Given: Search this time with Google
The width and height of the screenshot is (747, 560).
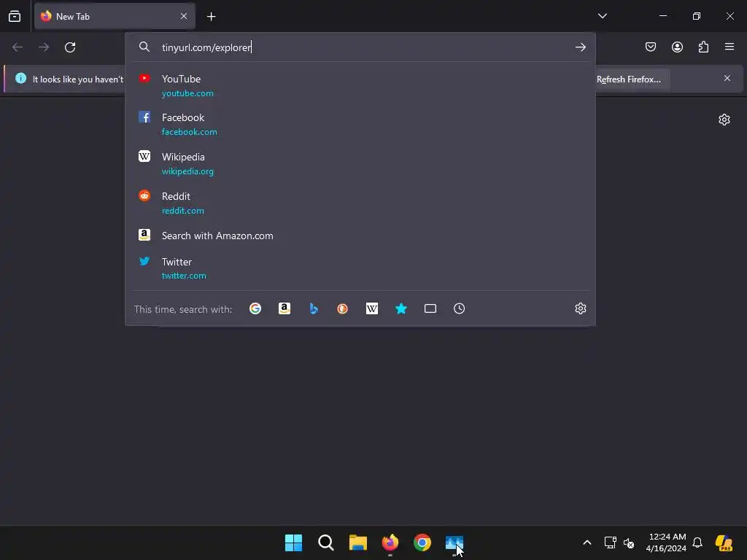Looking at the screenshot, I should point(255,308).
